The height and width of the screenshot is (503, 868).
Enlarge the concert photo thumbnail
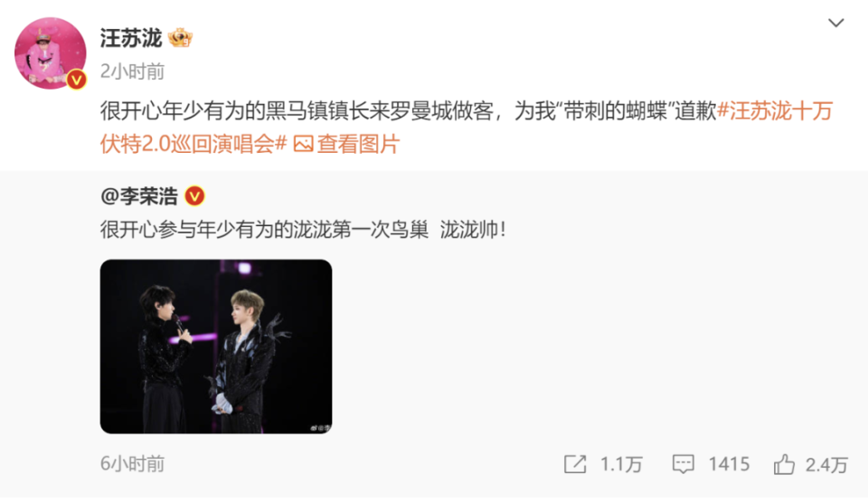216,346
